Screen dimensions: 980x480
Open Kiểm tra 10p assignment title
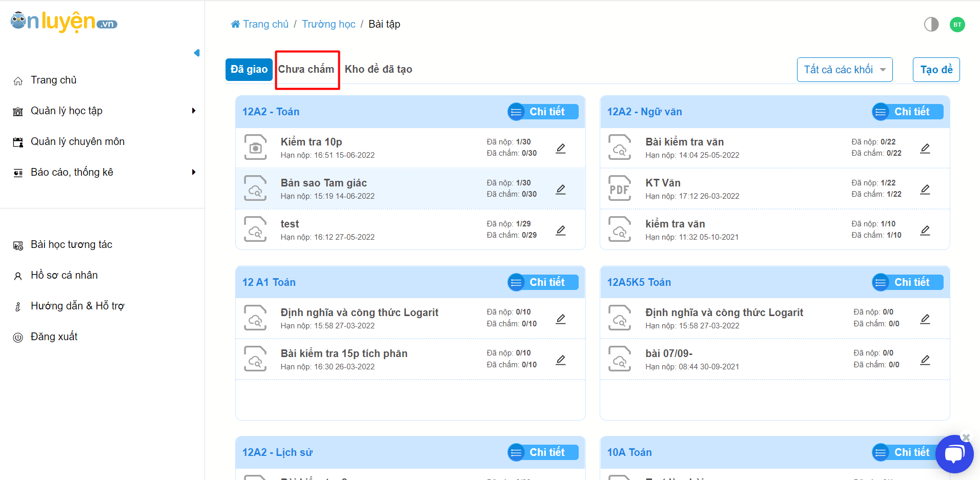[311, 142]
